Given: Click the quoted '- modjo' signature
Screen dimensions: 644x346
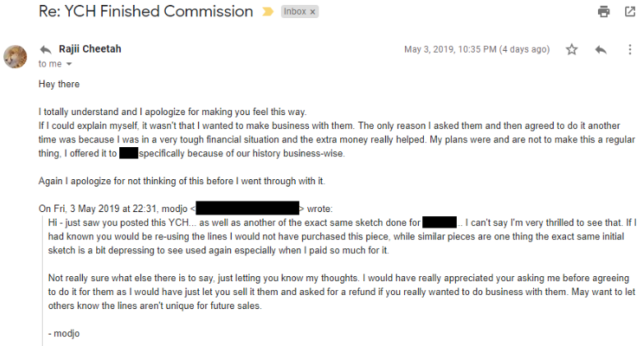Looking at the screenshot, I should tap(64, 334).
